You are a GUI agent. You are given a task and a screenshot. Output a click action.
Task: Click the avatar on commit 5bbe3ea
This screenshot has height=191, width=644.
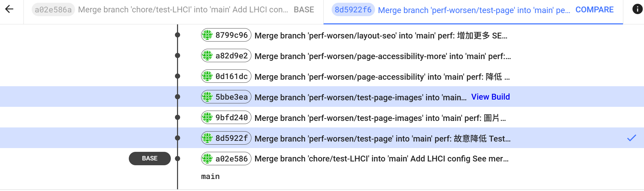(x=207, y=97)
